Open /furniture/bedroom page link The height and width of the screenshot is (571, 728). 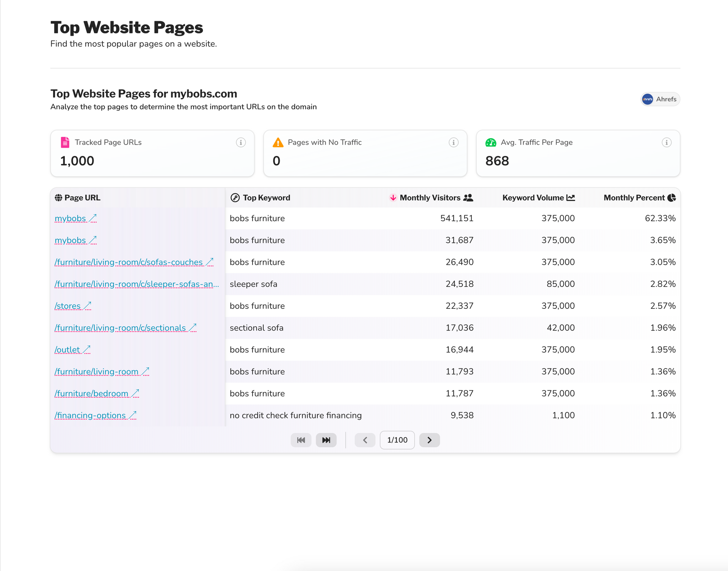click(91, 394)
